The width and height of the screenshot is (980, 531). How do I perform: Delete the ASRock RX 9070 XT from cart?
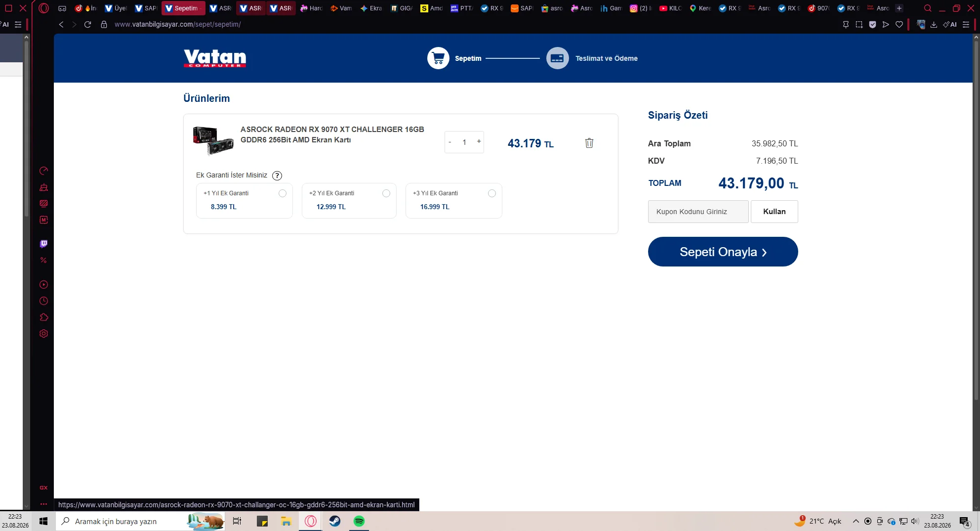click(589, 143)
